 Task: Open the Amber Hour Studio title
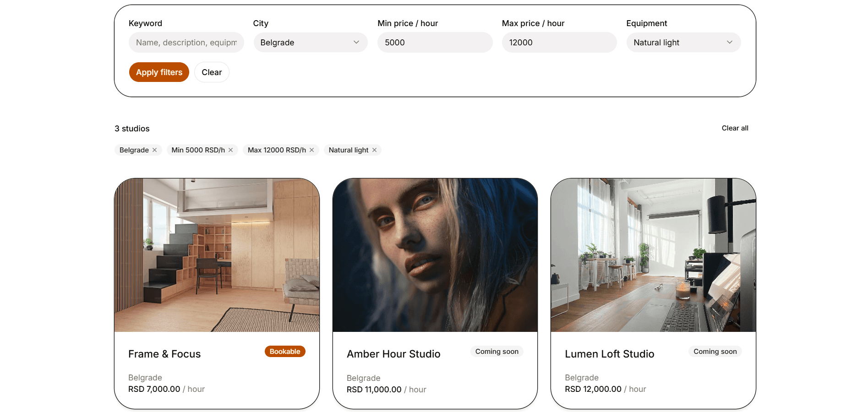pos(393,354)
